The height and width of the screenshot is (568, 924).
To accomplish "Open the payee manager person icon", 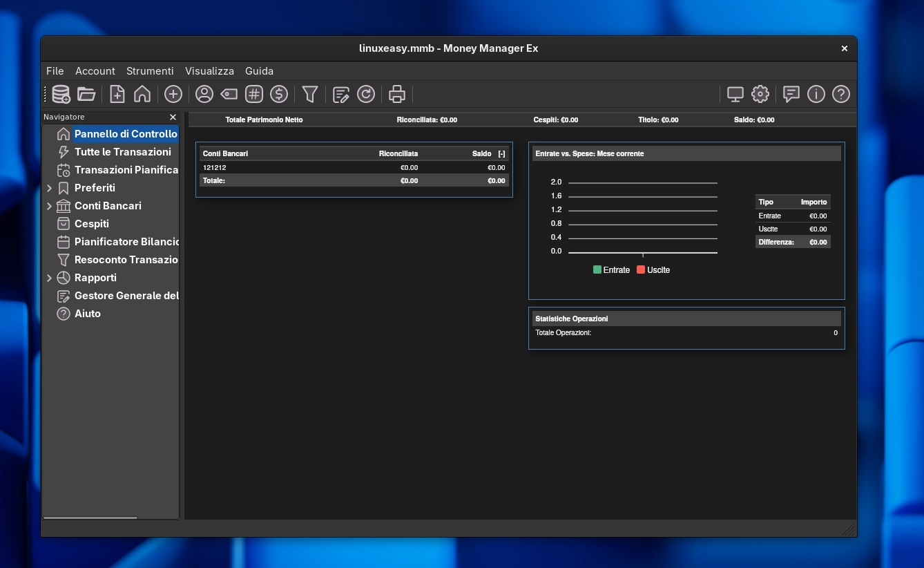I will [x=204, y=94].
